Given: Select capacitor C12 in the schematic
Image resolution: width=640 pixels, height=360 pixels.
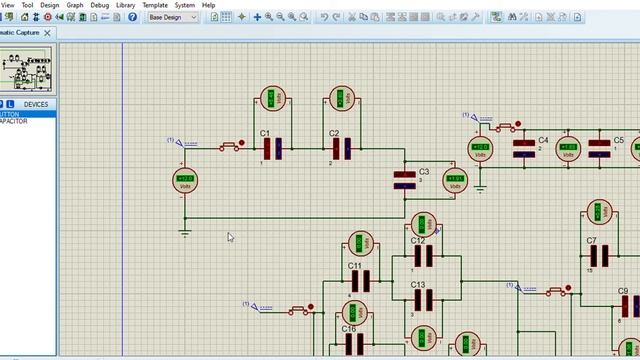Looking at the screenshot, I should click(423, 256).
